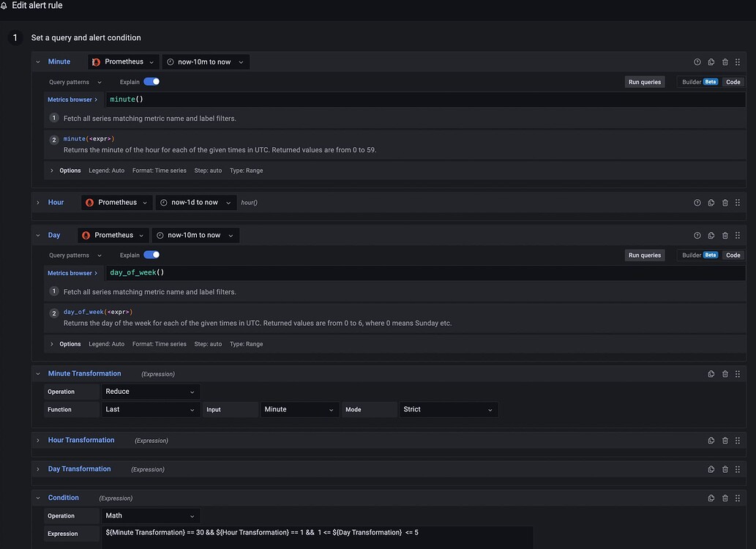Open the Metrics browser for the Day query

coord(72,272)
